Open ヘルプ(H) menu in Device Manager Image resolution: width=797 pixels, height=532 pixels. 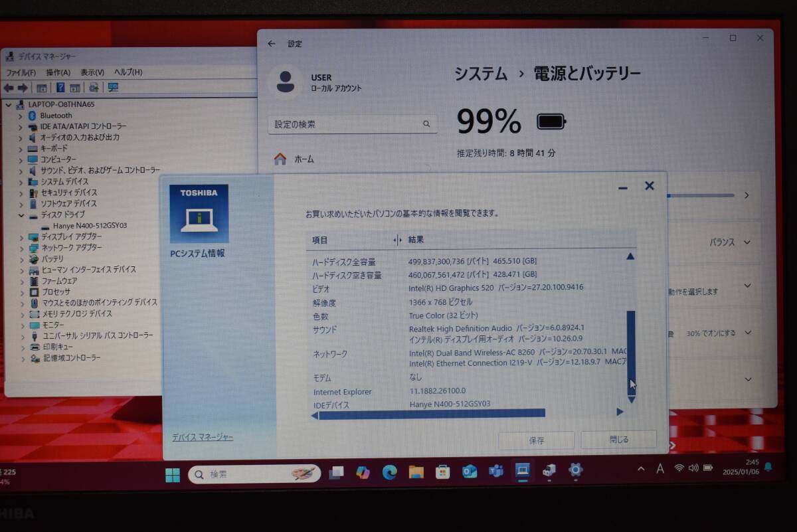pos(128,72)
